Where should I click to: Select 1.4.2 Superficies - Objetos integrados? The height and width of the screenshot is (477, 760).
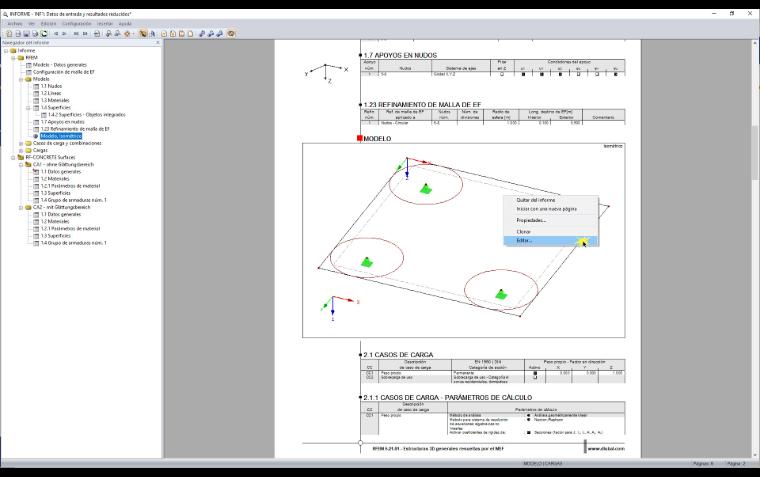point(87,115)
